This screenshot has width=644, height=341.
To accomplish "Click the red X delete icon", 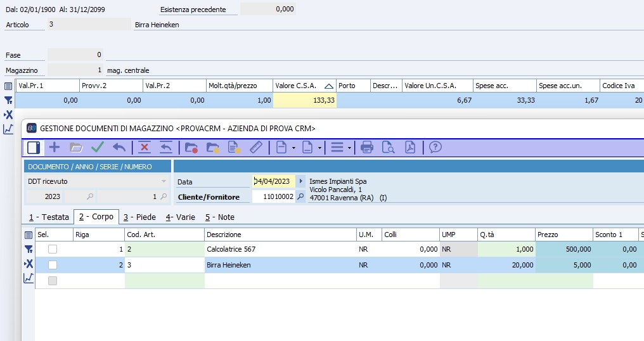I will [145, 148].
